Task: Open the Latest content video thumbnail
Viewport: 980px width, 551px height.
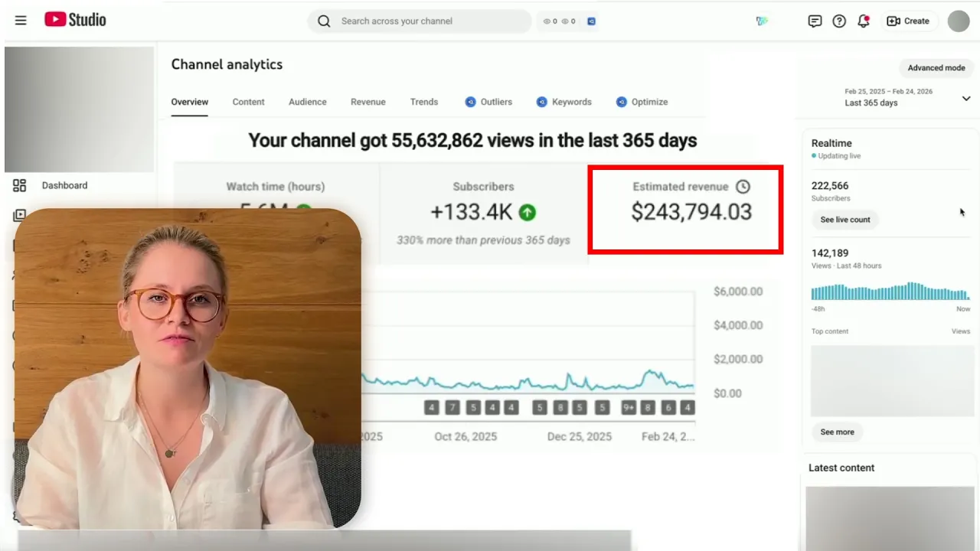Action: click(x=890, y=518)
